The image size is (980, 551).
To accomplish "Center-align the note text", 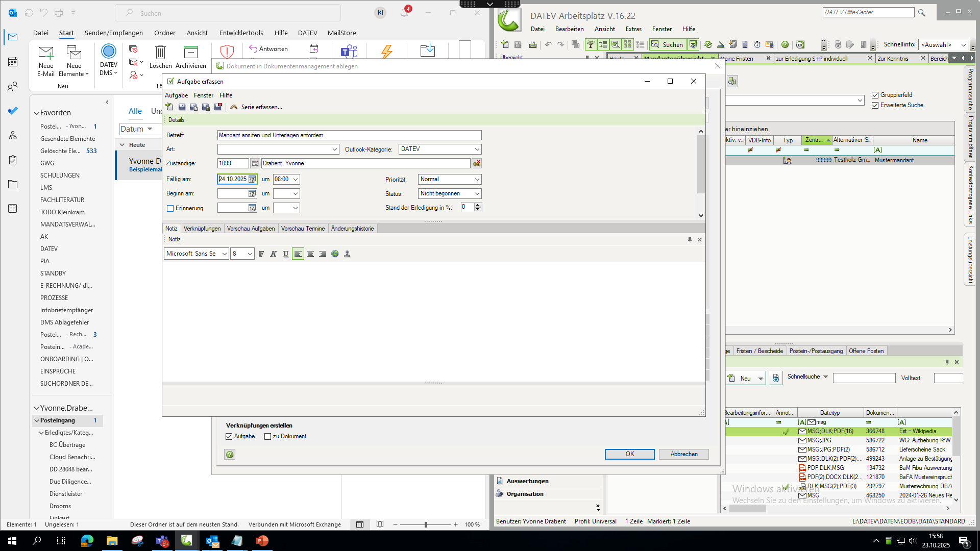I will click(310, 254).
